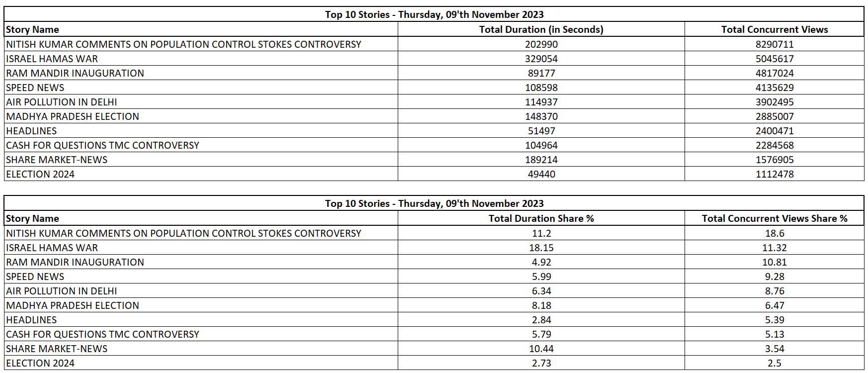Select the 'Total Concurrent Views' column header
The height and width of the screenshot is (373, 868).
(x=774, y=29)
